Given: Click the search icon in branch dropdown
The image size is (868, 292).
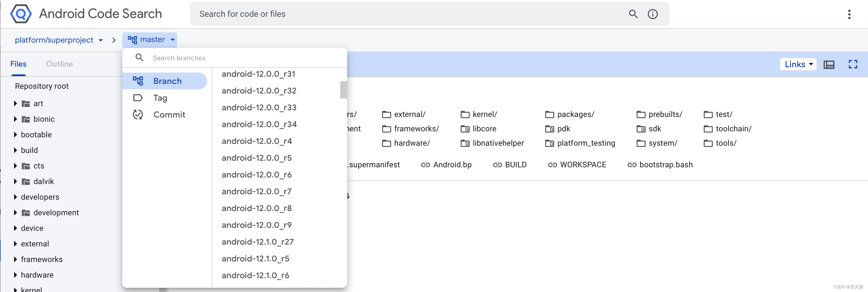Looking at the screenshot, I should point(139,57).
